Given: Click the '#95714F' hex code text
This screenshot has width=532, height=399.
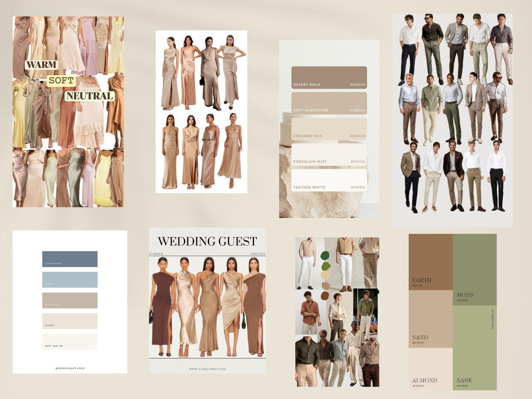Looking at the screenshot, I should click(417, 286).
